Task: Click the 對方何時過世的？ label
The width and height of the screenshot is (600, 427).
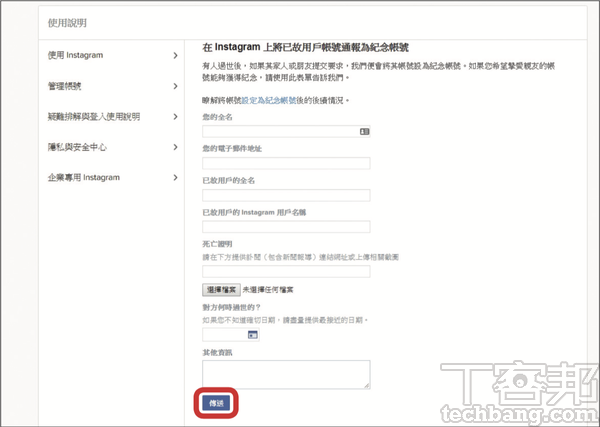Action: pos(231,307)
